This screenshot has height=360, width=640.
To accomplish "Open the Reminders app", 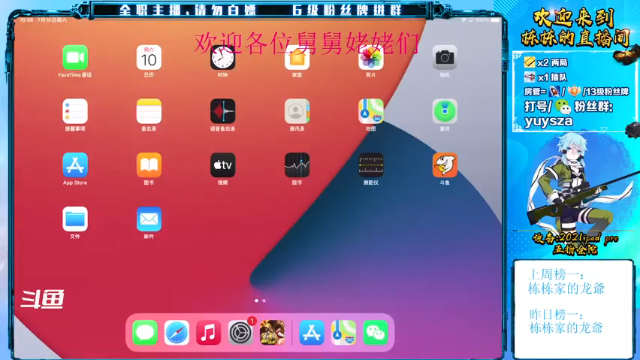I will [75, 111].
